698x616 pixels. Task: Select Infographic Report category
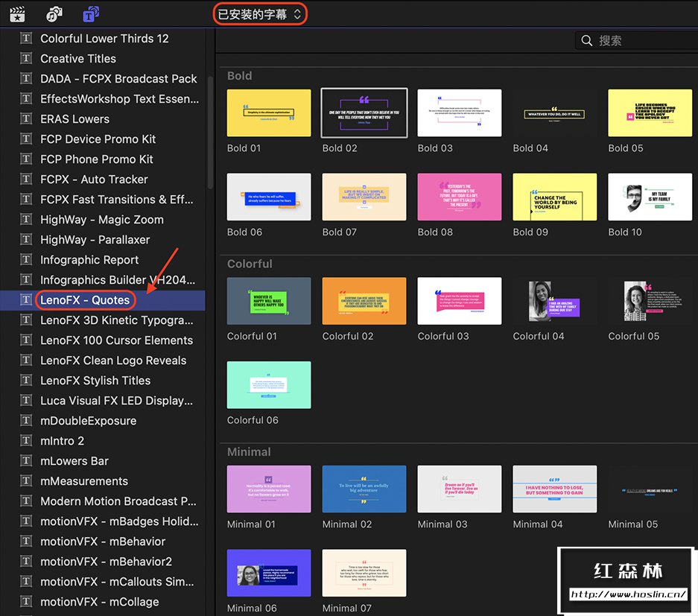102,260
